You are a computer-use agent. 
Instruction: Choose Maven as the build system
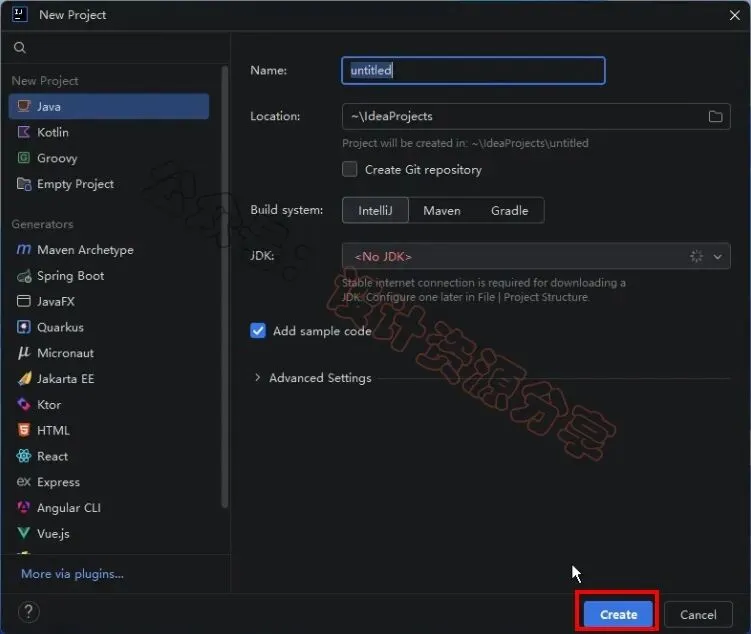(x=442, y=210)
